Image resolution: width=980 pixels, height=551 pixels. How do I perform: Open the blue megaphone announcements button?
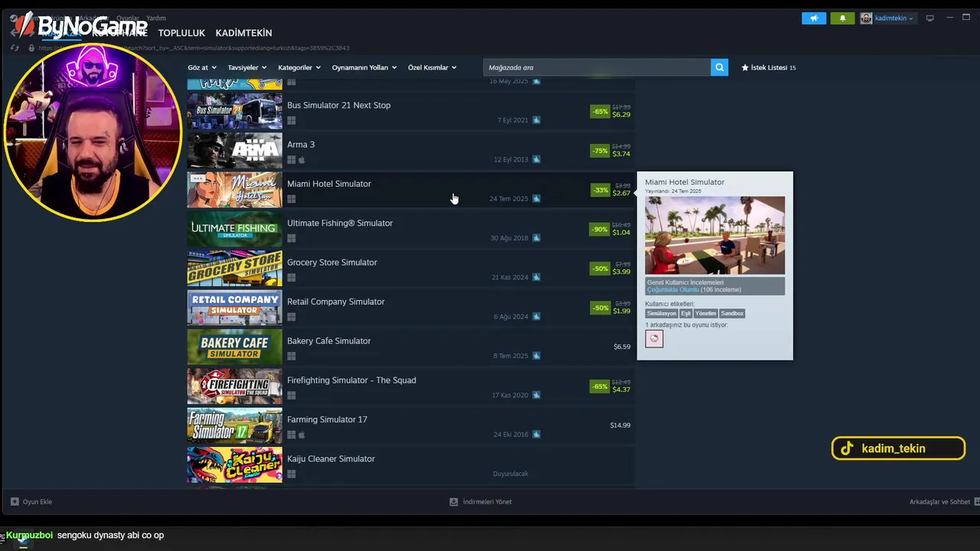(x=814, y=18)
